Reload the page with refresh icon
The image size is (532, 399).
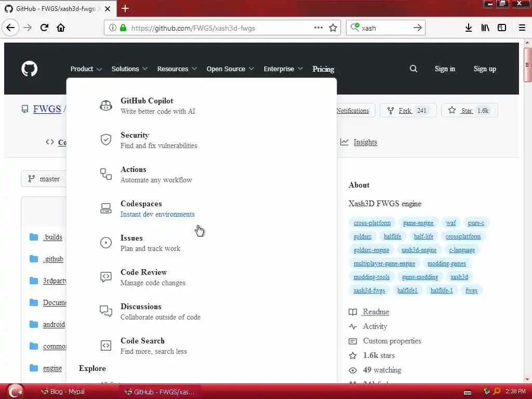pos(45,28)
